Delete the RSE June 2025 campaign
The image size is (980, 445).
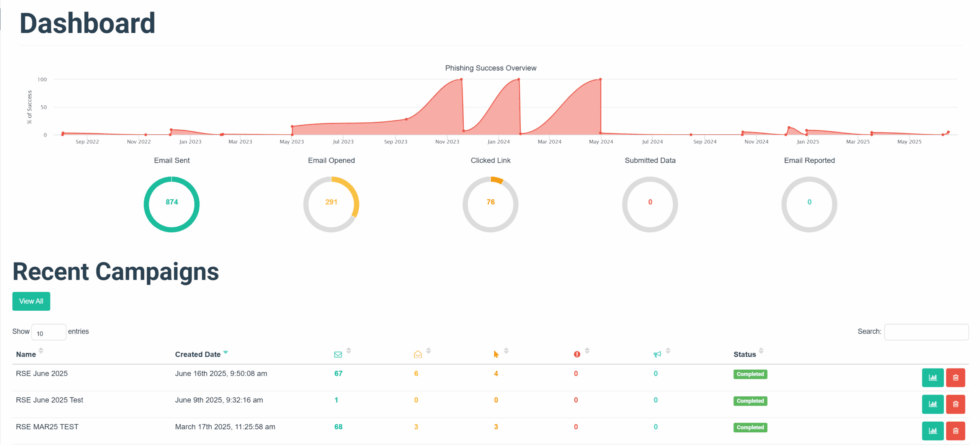coord(955,377)
